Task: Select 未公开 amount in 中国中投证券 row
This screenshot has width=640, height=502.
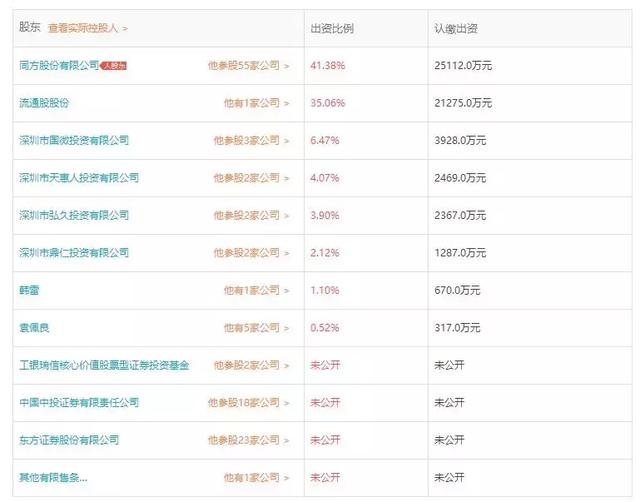Action: 449,402
